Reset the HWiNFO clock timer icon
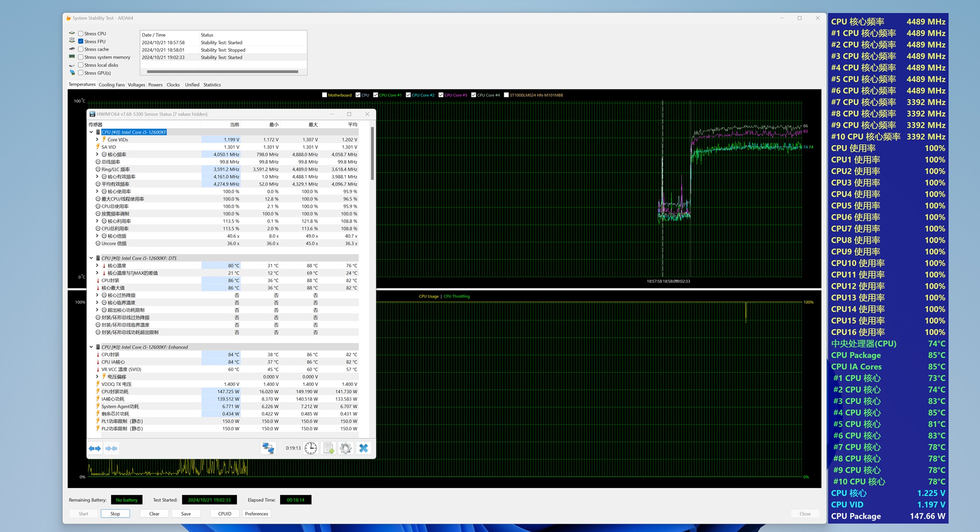Screen dimensions: 980x532 311,448
